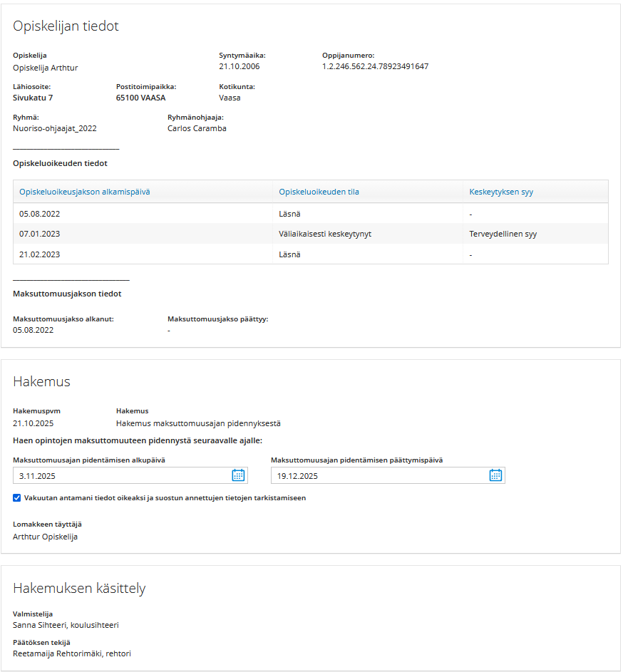Viewport: 623px width, 672px height.
Task: Click the Oppijanumero value 1.2.246.562.24.78923491647
Action: tap(375, 67)
